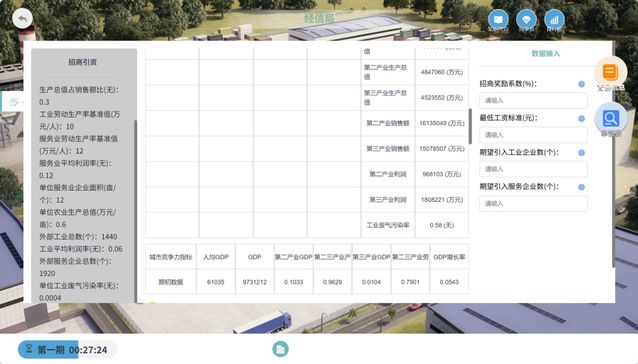Click the teal document icon at bottom center
This screenshot has width=638, height=364.
coord(280,349)
